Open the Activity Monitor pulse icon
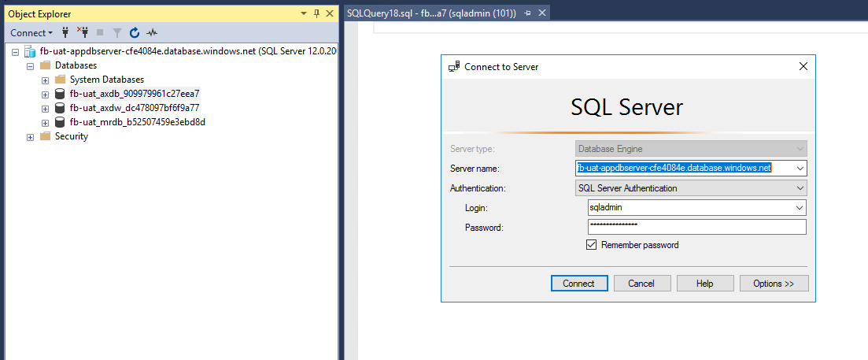The height and width of the screenshot is (360, 868). coord(152,32)
